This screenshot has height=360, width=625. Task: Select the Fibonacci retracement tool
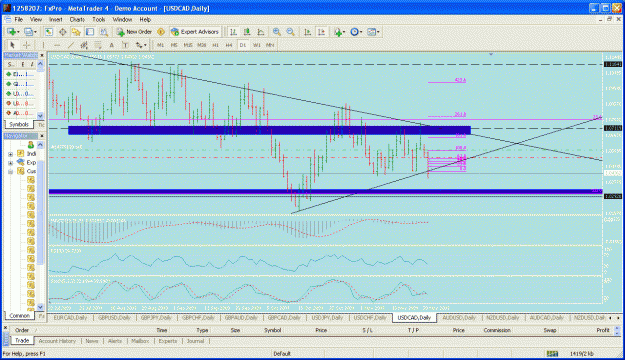(x=98, y=45)
